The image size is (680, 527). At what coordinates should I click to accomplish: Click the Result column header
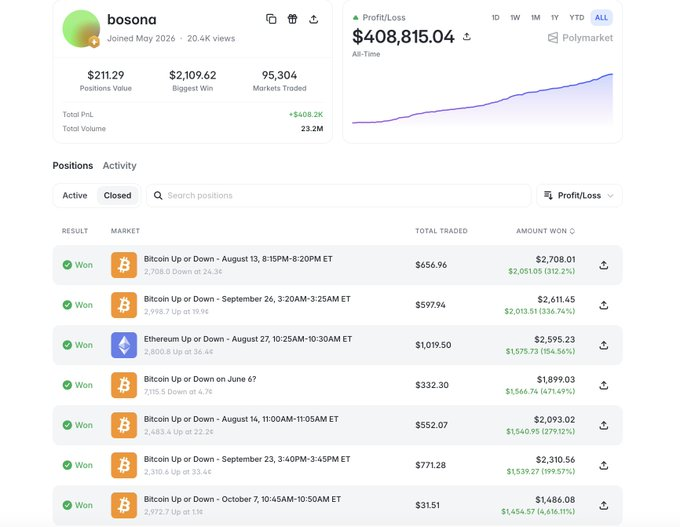click(x=75, y=231)
